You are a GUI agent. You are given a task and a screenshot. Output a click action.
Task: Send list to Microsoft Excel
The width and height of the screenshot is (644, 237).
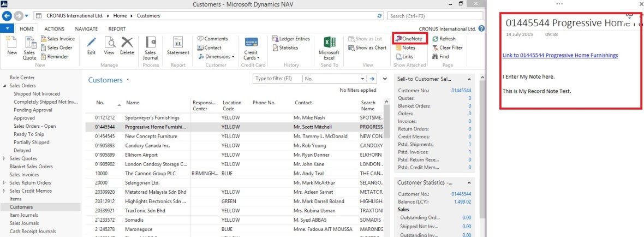(329, 44)
